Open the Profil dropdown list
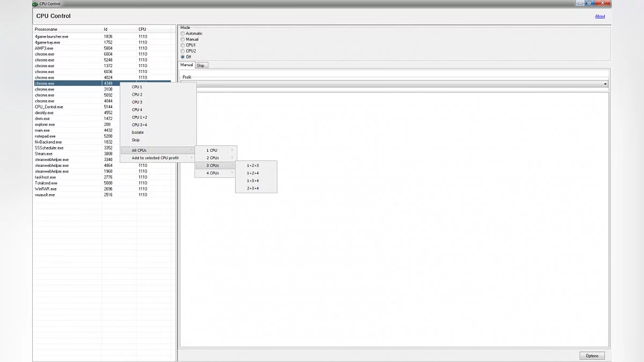Image resolution: width=644 pixels, height=362 pixels. 605,84
